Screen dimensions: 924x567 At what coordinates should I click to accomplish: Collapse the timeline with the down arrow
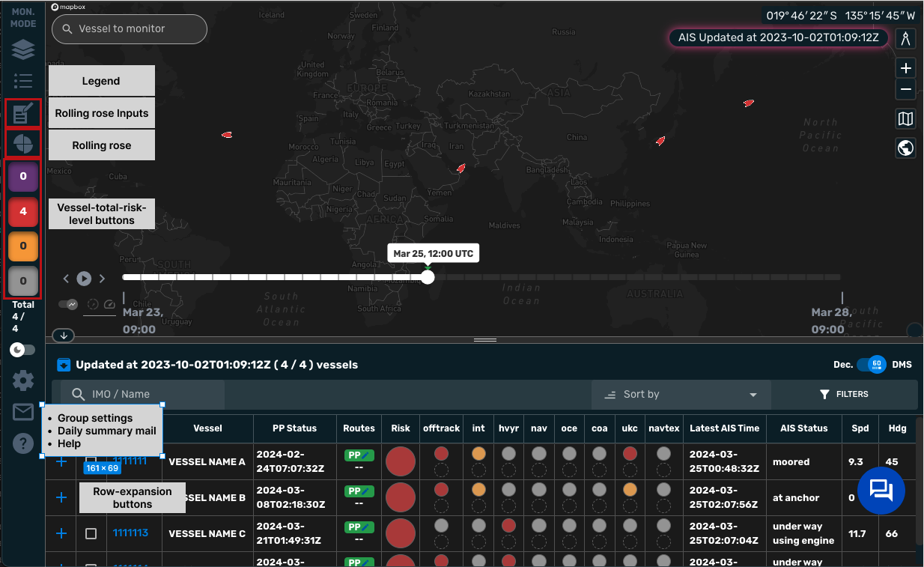pyautogui.click(x=63, y=335)
